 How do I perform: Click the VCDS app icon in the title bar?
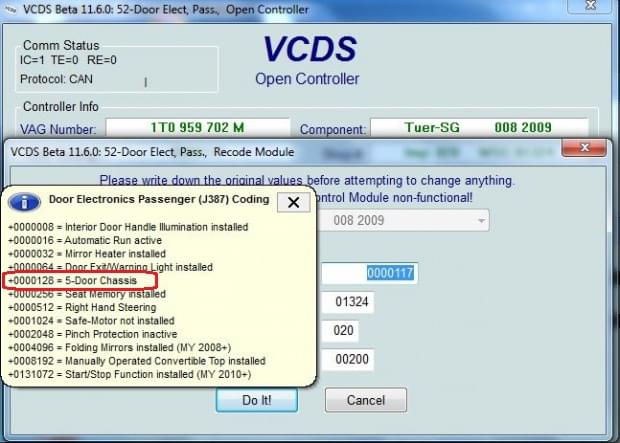[9, 9]
